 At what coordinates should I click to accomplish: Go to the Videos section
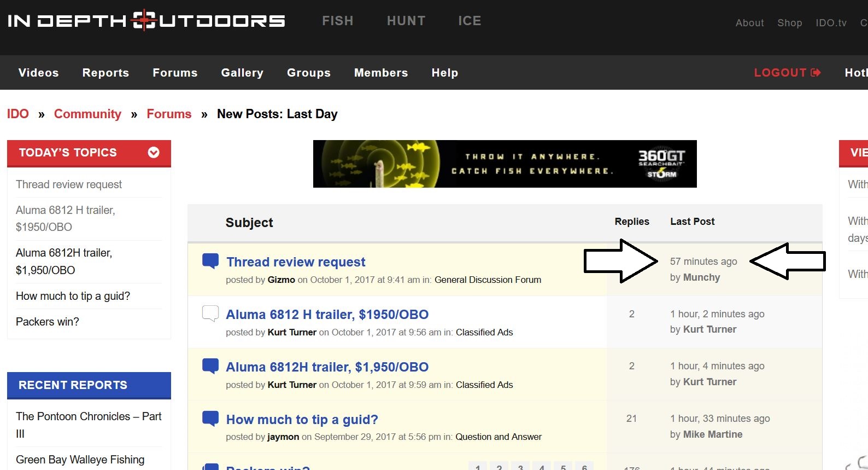[x=38, y=73]
